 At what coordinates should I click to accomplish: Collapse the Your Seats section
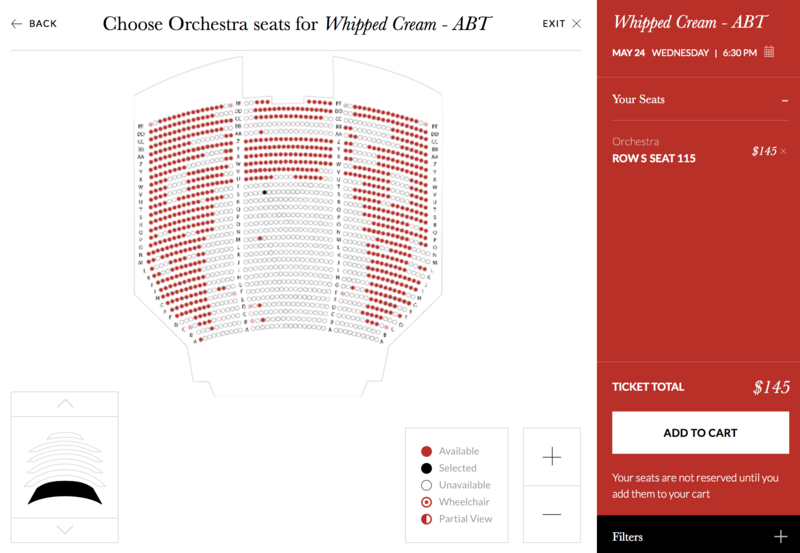click(x=785, y=100)
